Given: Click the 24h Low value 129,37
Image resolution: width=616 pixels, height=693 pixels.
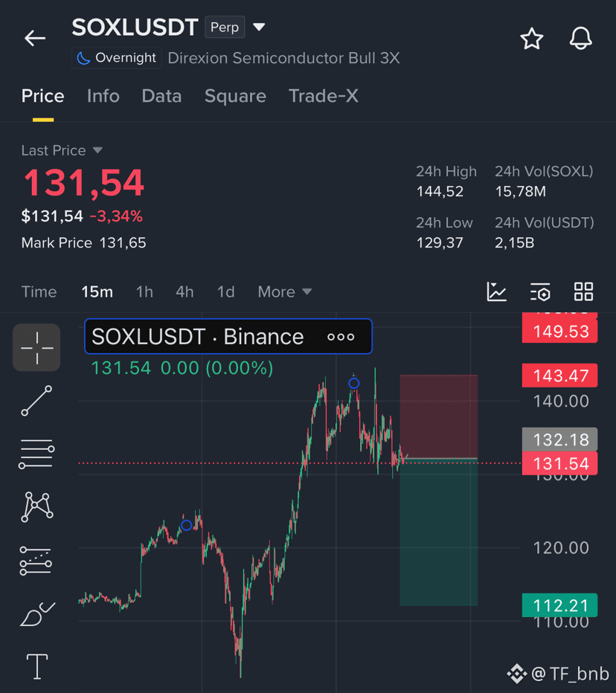Looking at the screenshot, I should (x=440, y=242).
